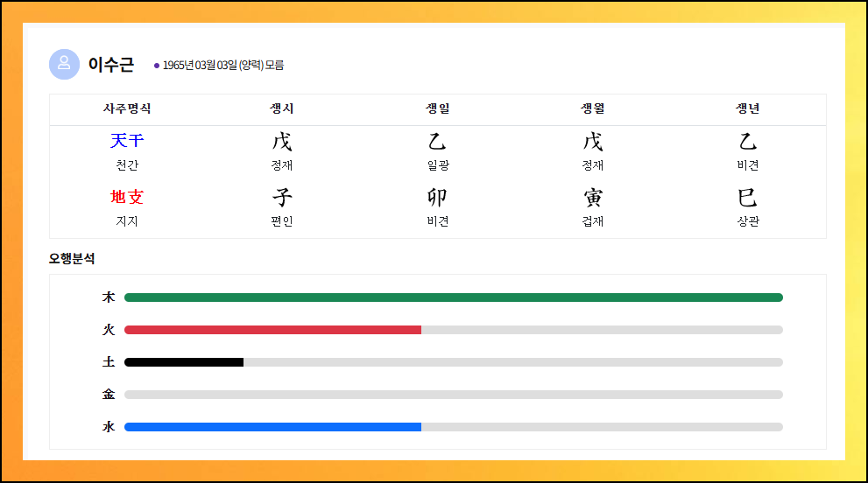Select the 생월 column header
Screen dimensions: 868x483
click(592, 108)
